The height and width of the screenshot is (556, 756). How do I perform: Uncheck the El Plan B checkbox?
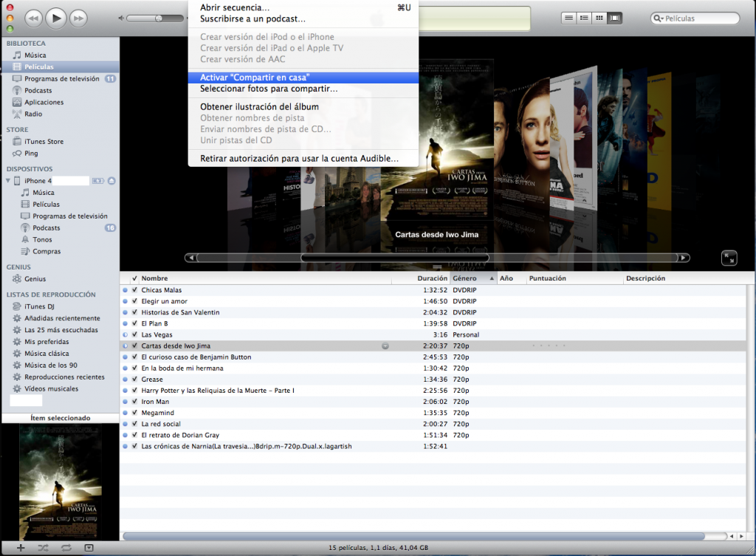[134, 323]
